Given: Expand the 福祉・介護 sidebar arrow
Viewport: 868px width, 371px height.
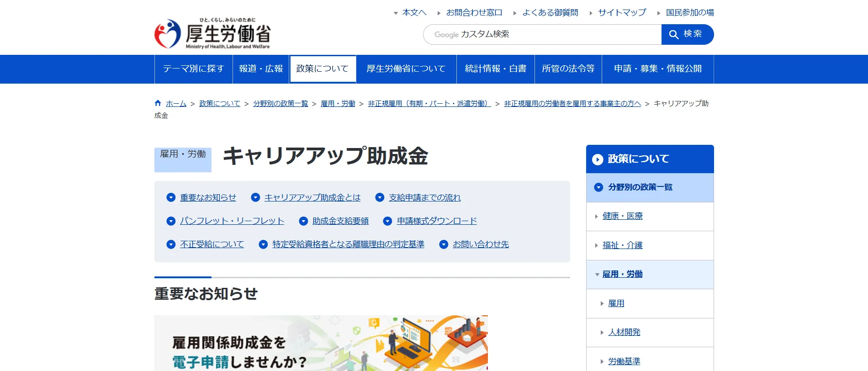Looking at the screenshot, I should pos(596,245).
